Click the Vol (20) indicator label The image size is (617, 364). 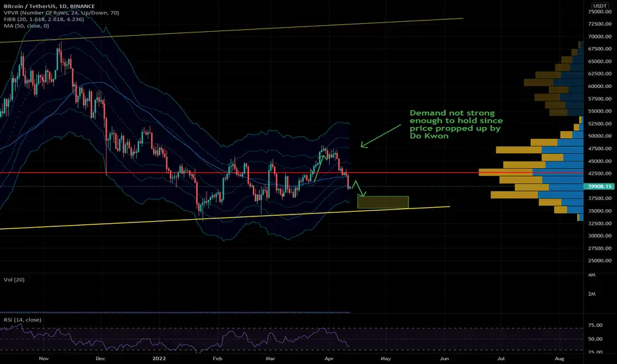point(14,279)
